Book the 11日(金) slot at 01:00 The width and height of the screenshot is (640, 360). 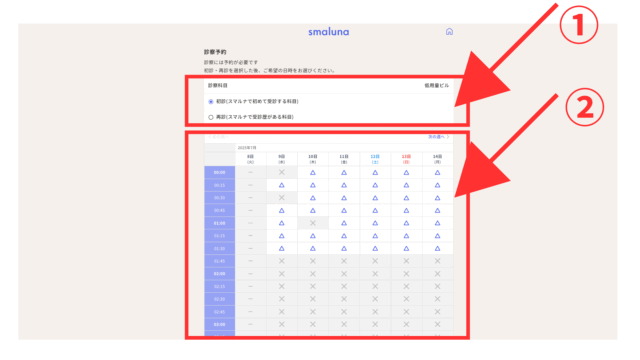[x=344, y=223]
